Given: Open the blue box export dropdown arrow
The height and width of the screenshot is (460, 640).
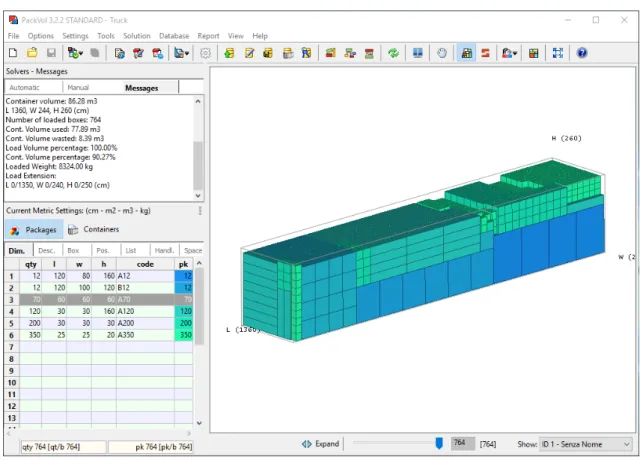Looking at the screenshot, I should tap(187, 53).
